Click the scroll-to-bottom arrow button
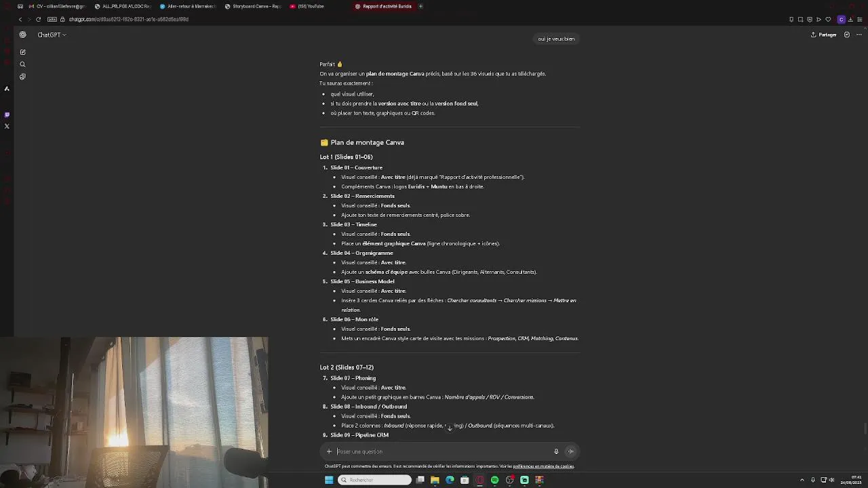 [450, 428]
